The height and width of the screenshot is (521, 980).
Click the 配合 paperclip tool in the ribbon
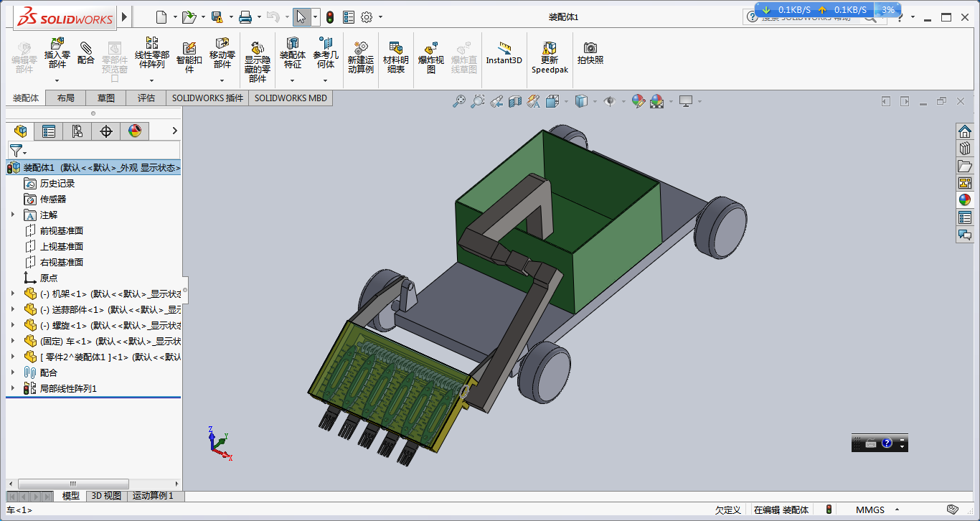(x=86, y=52)
